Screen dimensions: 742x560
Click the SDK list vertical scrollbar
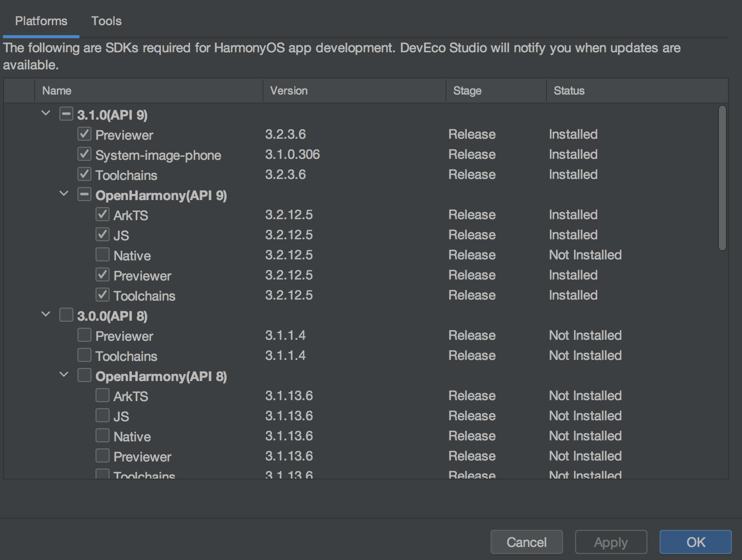[x=722, y=177]
